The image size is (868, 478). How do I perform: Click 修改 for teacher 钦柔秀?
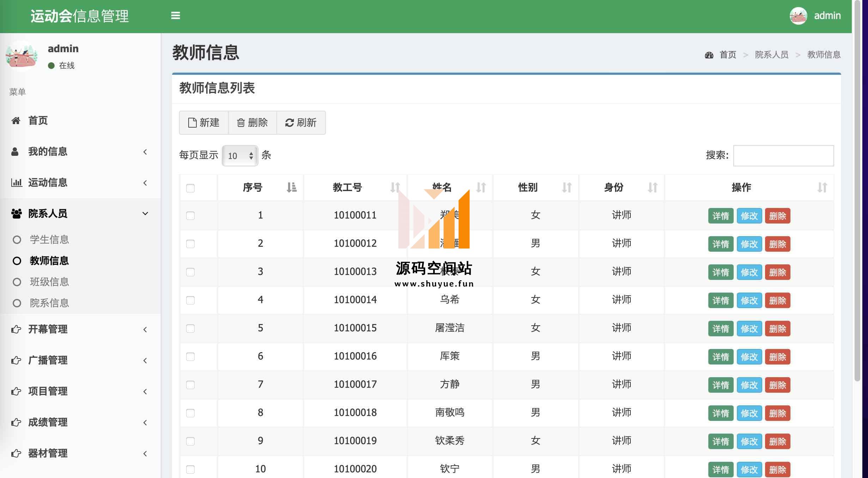pyautogui.click(x=749, y=441)
